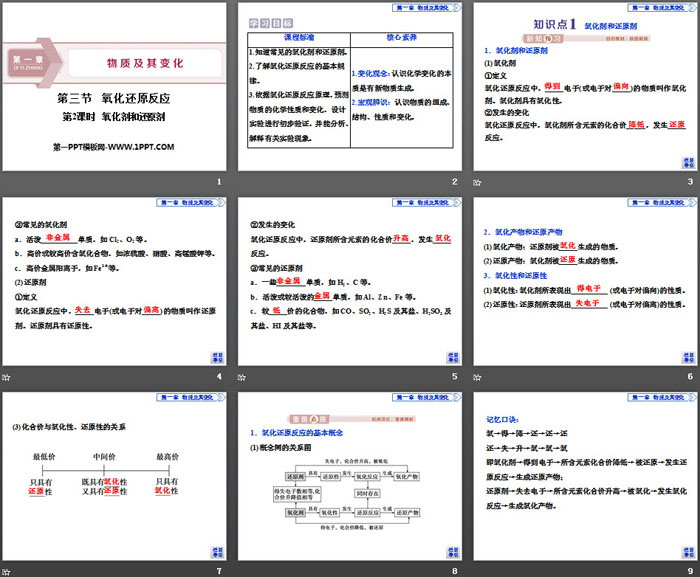The width and height of the screenshot is (700, 577).
Task: Select slide 8 thumbnail with the concept flowchart
Action: pyautogui.click(x=350, y=477)
